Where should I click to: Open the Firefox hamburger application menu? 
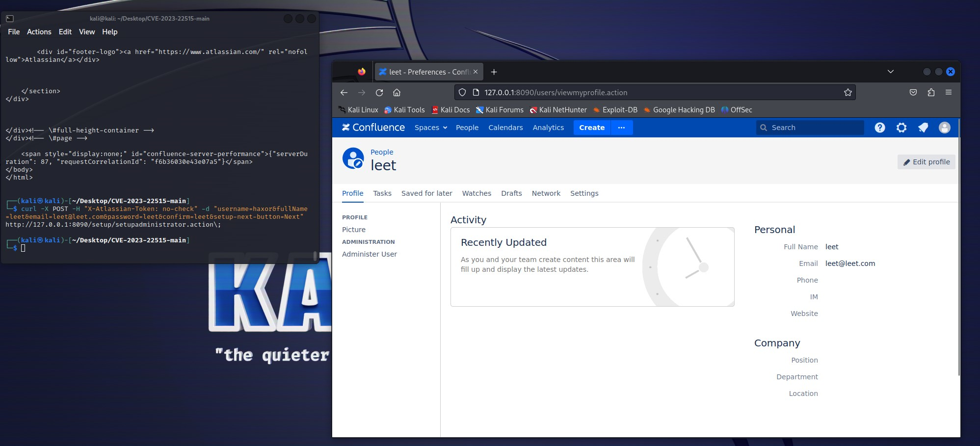pos(949,92)
